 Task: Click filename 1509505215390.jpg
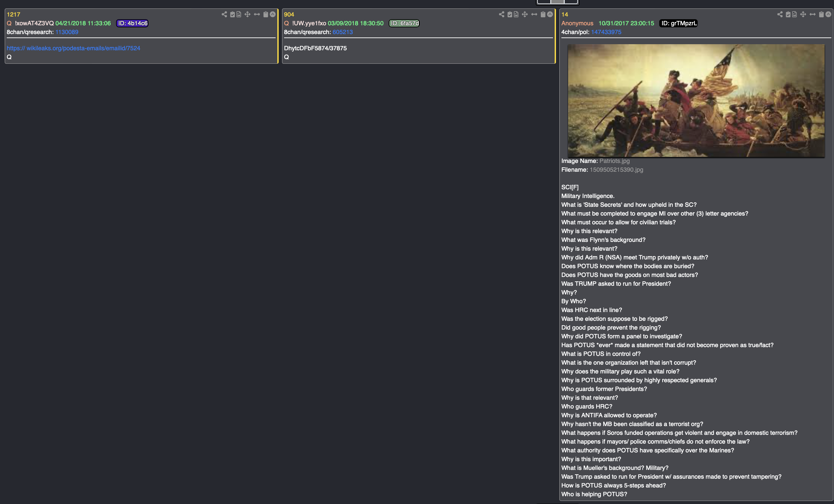coord(616,170)
